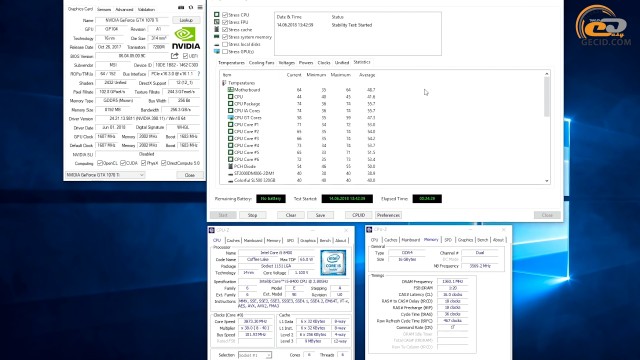The image size is (640, 360).
Task: Click left CPU-Z window title icon
Action: click(x=212, y=230)
